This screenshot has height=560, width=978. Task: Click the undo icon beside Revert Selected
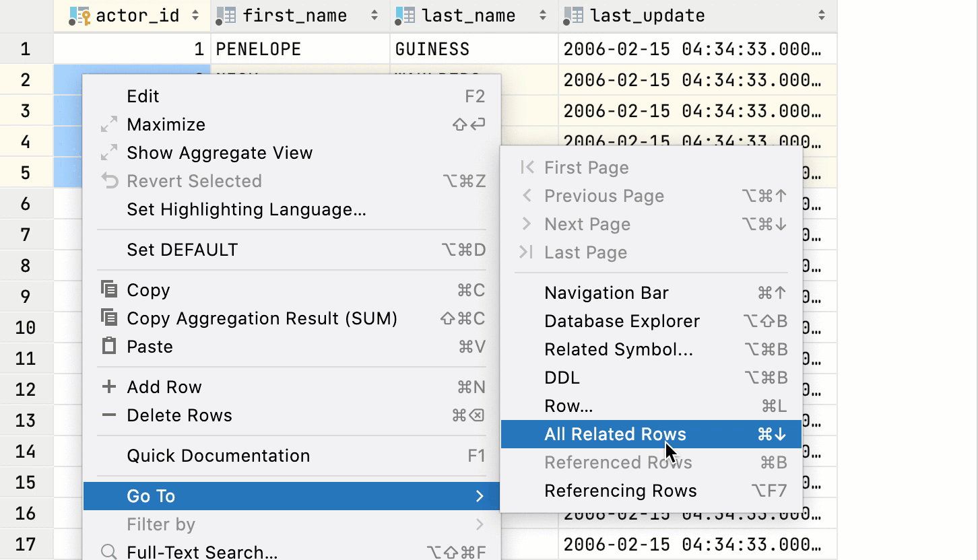click(108, 180)
